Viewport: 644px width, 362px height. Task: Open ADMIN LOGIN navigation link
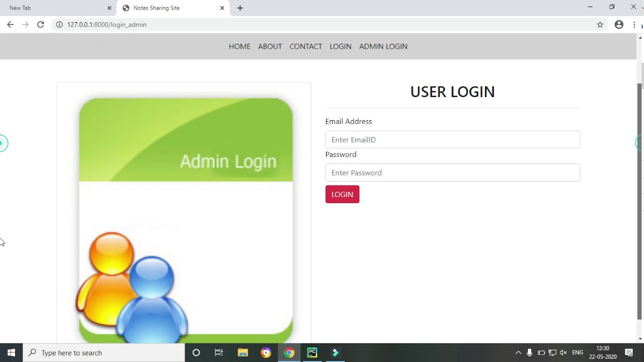coord(383,46)
